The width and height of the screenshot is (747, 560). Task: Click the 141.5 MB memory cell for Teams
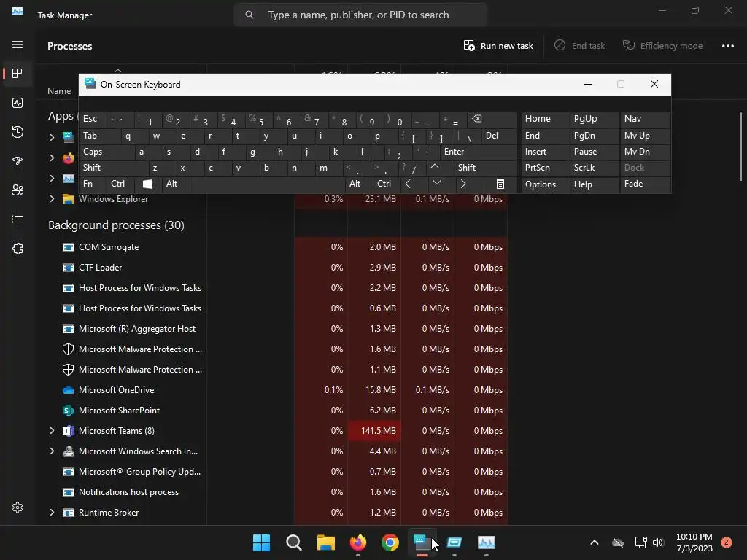click(374, 430)
